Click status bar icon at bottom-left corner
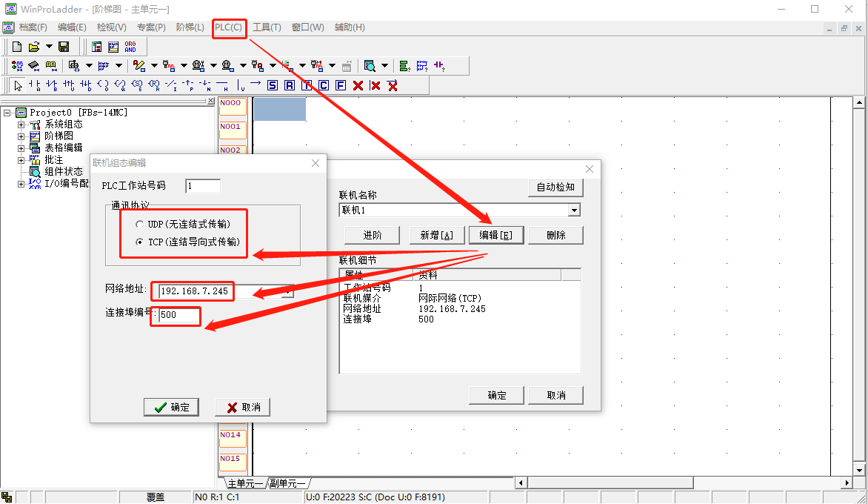Viewport: 868px width, 504px height. pos(7,497)
